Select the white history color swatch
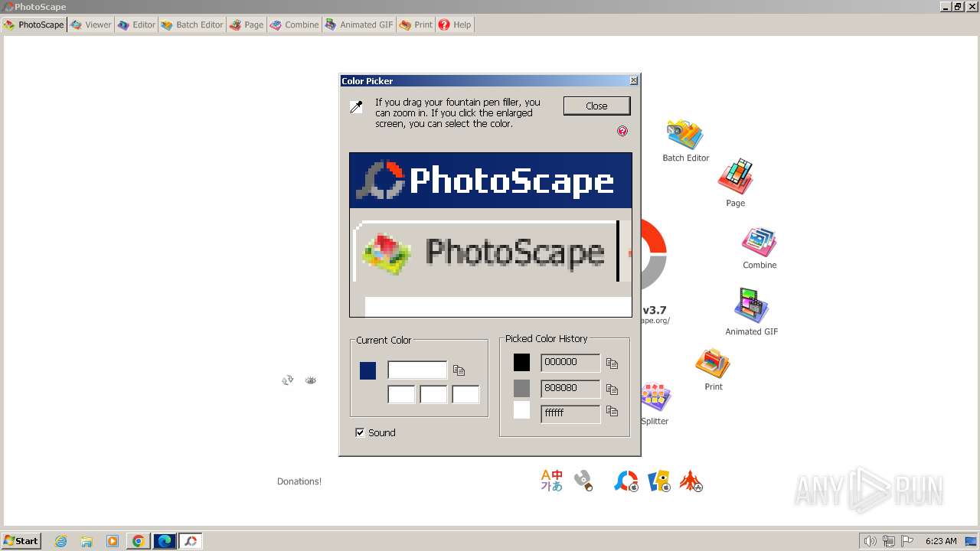980x551 pixels. [x=521, y=410]
